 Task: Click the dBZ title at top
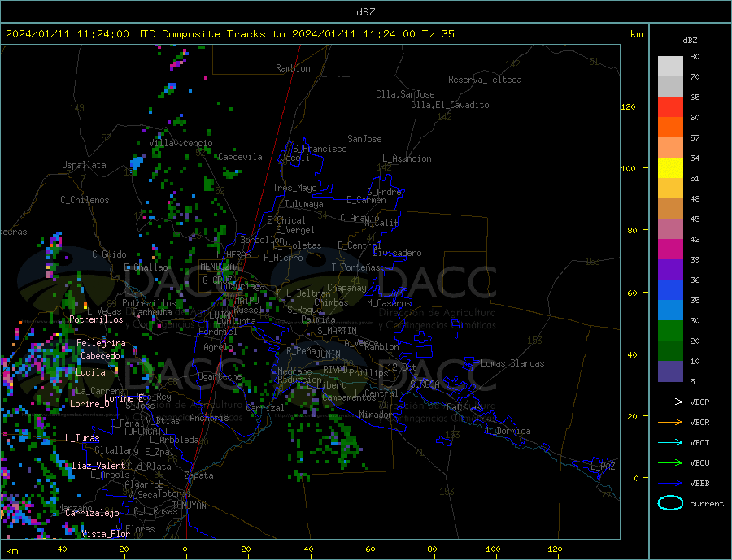coord(365,12)
